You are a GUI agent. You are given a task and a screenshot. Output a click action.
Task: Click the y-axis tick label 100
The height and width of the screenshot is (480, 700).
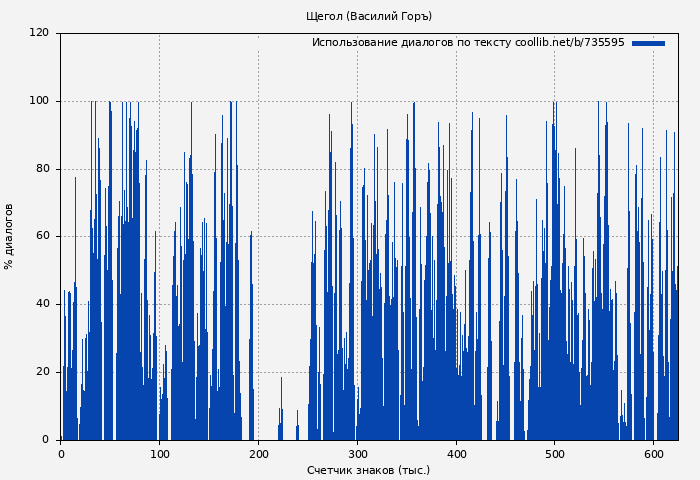pyautogui.click(x=39, y=101)
